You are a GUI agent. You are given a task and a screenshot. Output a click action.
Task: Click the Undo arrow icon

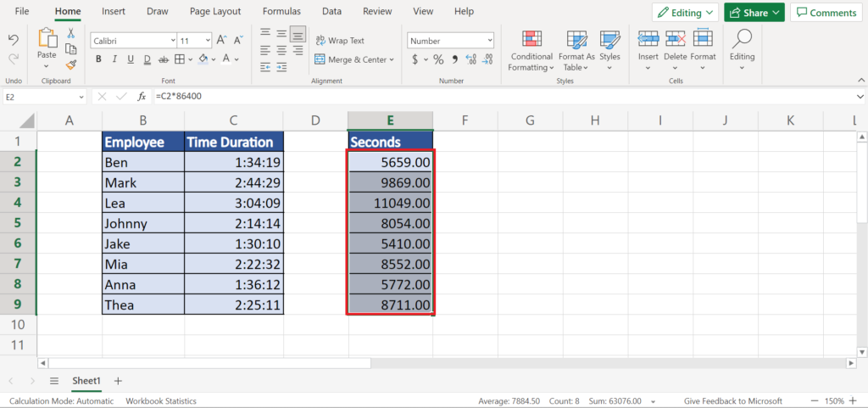coord(14,40)
